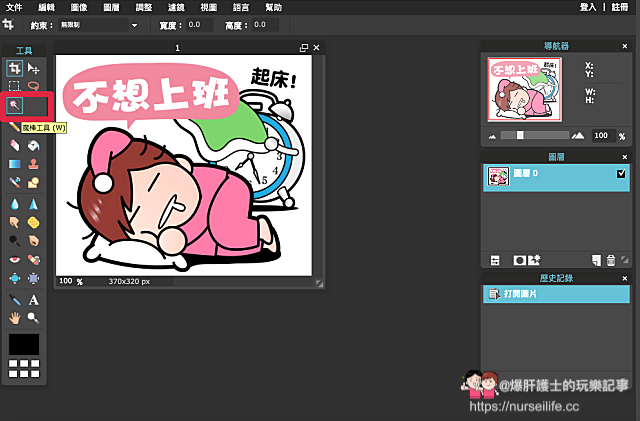Select the Paint Bucket tool
640x421 pixels.
pos(33,145)
